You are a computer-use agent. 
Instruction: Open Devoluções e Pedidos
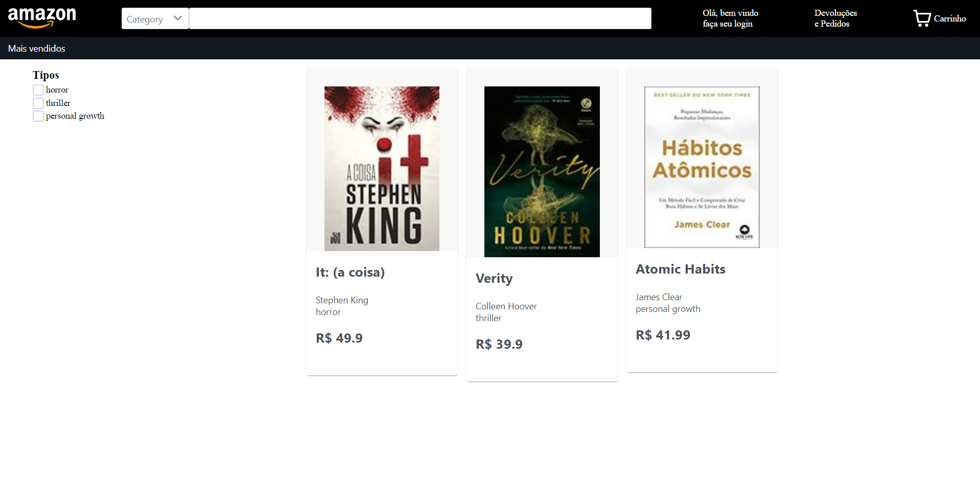835,18
